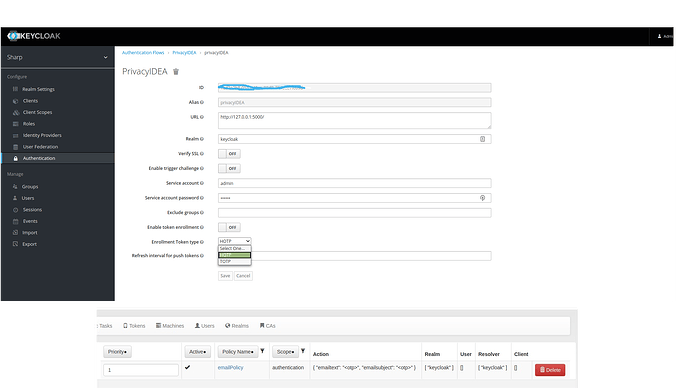Screen dimensions: 690x388
Task: Open the emailPolicy link
Action: pos(230,367)
